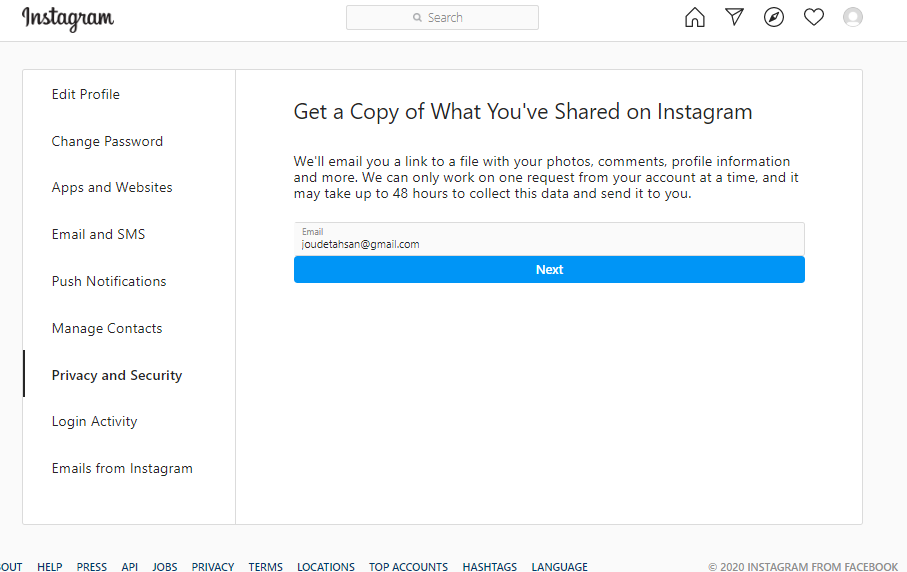Click the Email address input field
Image resolution: width=907 pixels, height=572 pixels.
click(x=549, y=239)
